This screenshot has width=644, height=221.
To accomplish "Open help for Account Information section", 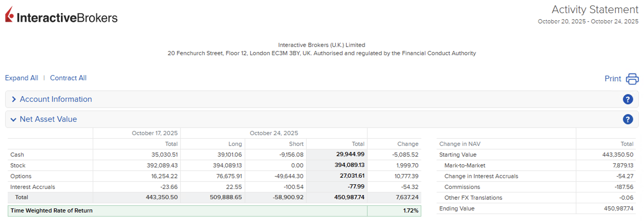I will [x=628, y=99].
